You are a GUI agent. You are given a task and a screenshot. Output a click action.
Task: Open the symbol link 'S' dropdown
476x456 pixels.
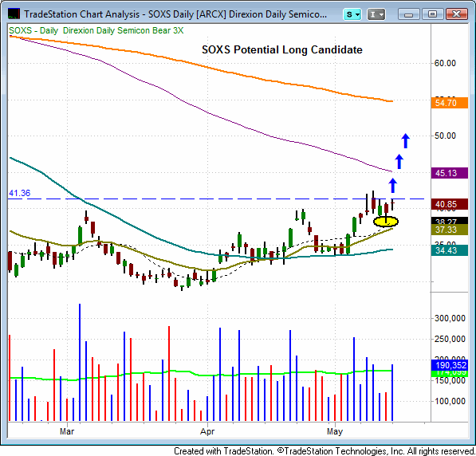[x=352, y=14]
